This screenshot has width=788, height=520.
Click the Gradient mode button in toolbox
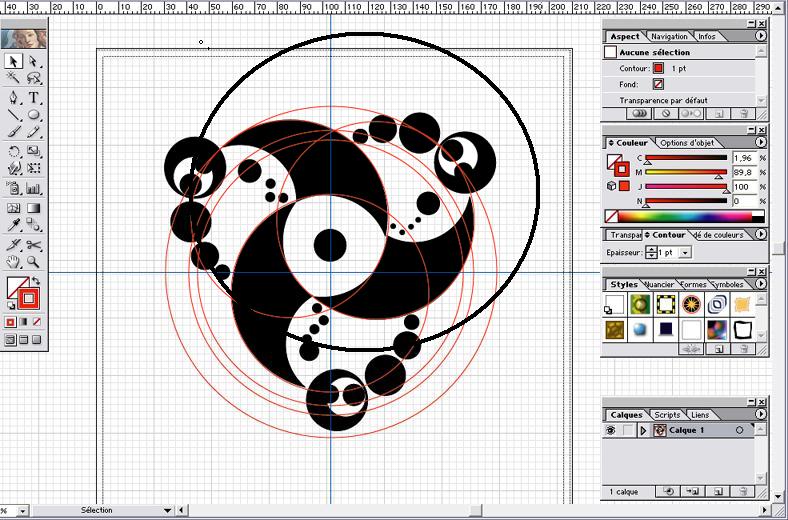[x=23, y=322]
